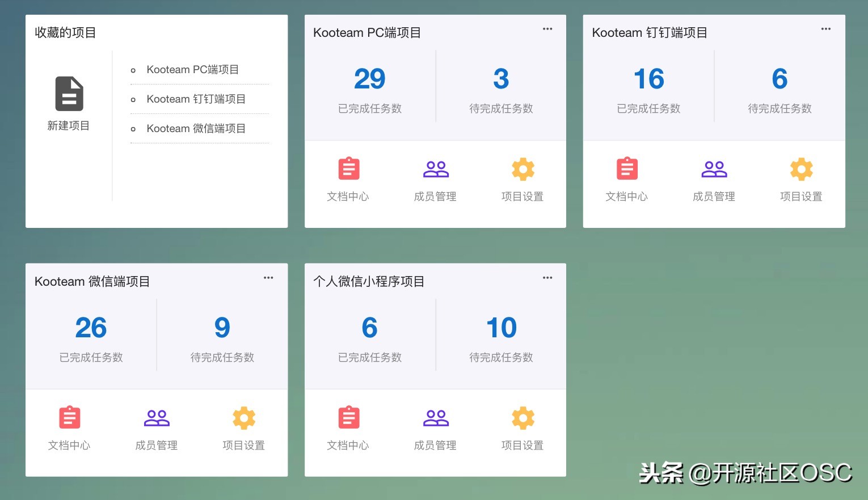Click 项目设置 label in Kooteam 微信端项目 card

(244, 446)
